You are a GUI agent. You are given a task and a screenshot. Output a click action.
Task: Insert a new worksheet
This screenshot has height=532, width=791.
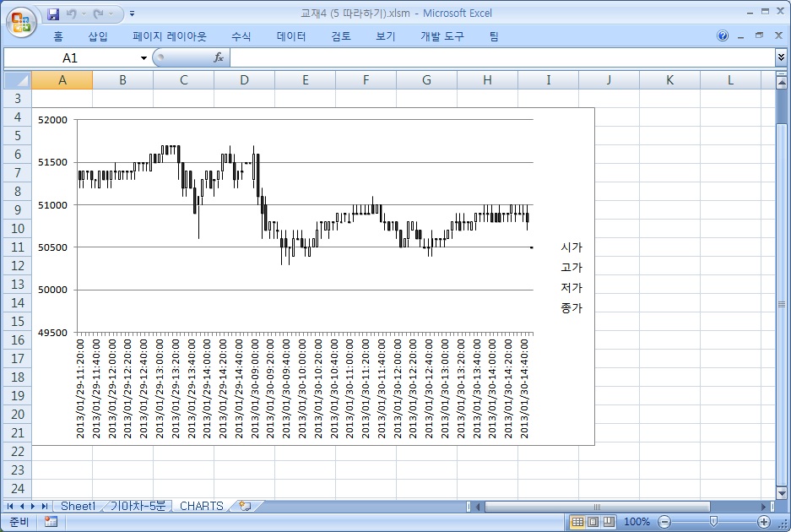242,506
